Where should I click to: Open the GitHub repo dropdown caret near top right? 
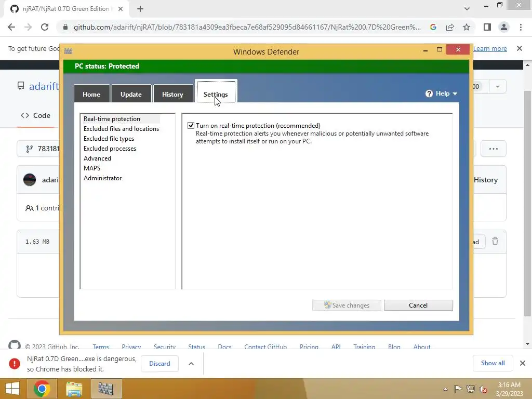coord(497,87)
